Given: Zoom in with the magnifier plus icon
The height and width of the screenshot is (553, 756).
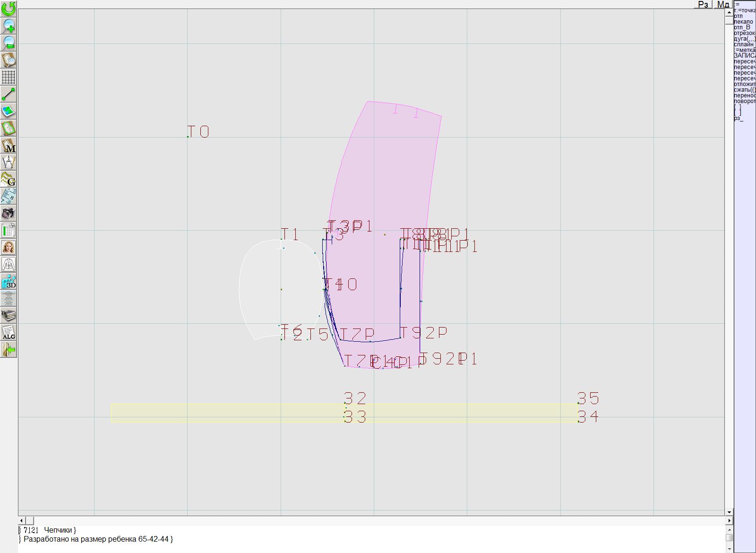Looking at the screenshot, I should pos(9,26).
